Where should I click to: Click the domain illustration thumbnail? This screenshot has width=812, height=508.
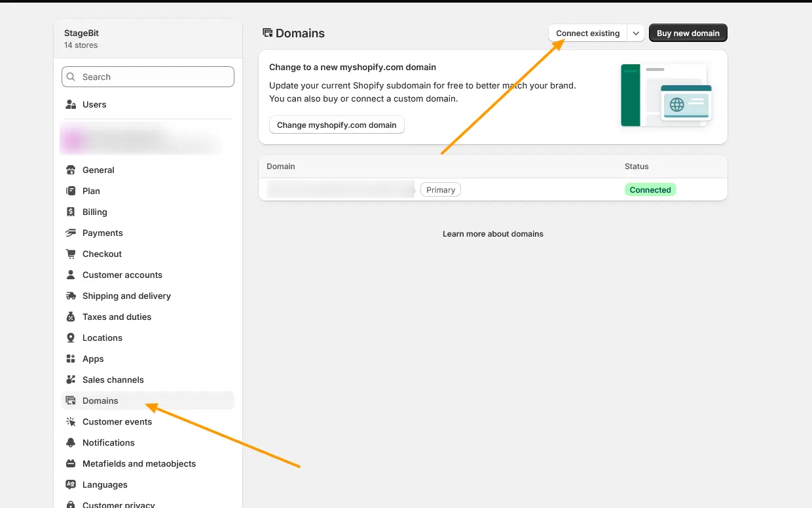tap(666, 96)
